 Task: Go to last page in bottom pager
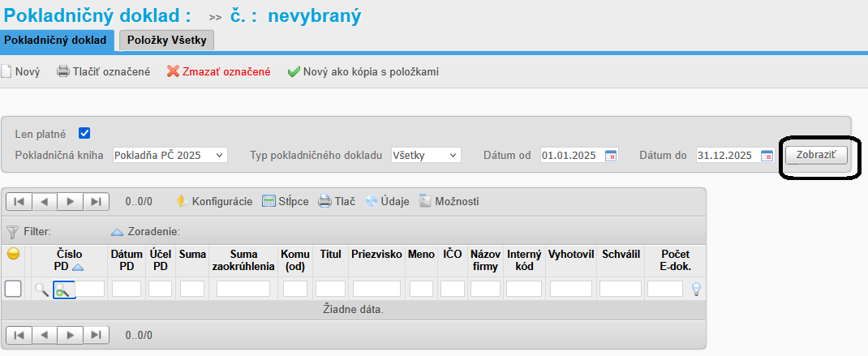(x=96, y=334)
